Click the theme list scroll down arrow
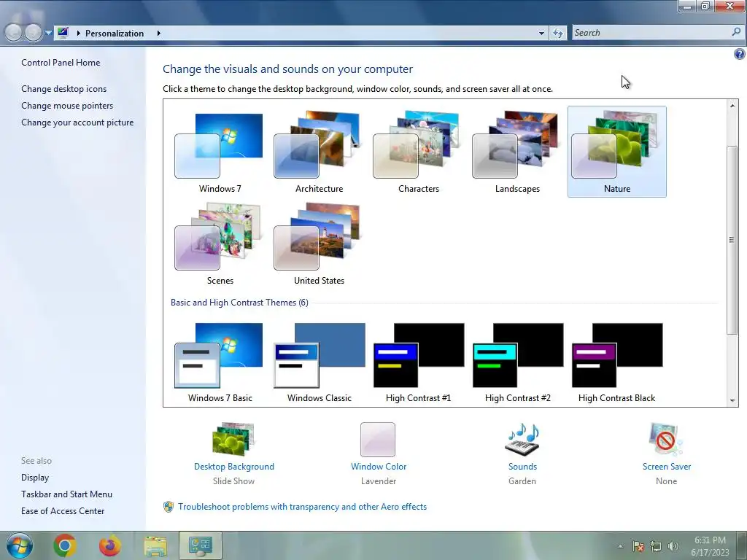747x560 pixels. 732,401
